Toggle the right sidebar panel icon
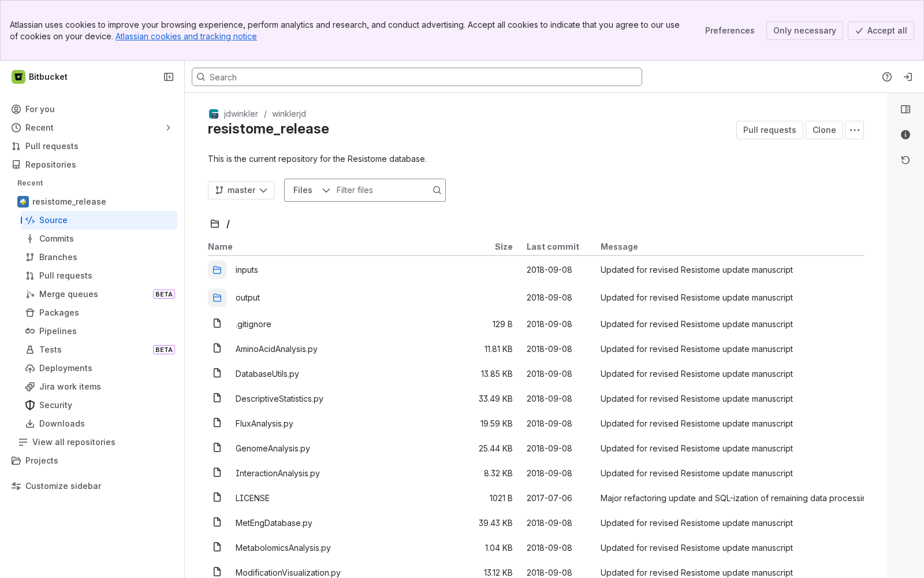The image size is (924, 578). pyautogui.click(x=906, y=109)
